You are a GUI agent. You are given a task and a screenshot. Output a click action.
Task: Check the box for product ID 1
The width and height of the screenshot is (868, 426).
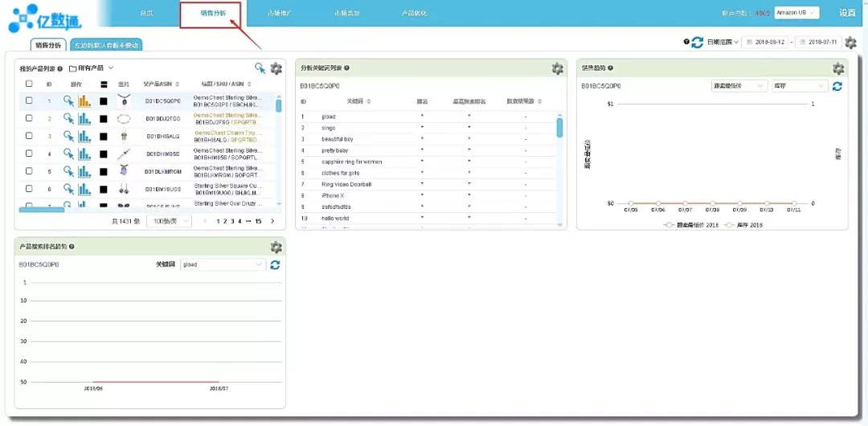coord(30,100)
